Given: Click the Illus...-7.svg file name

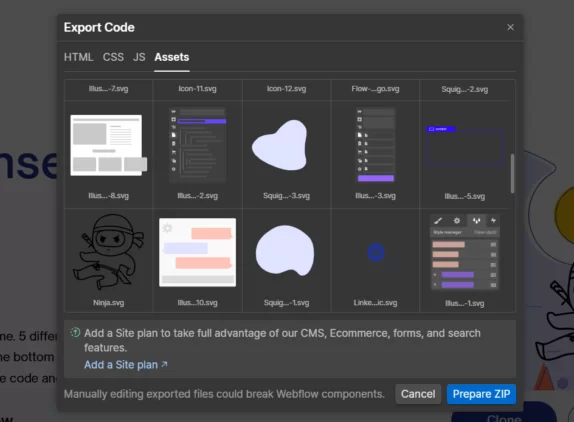Looking at the screenshot, I should pos(108,89).
